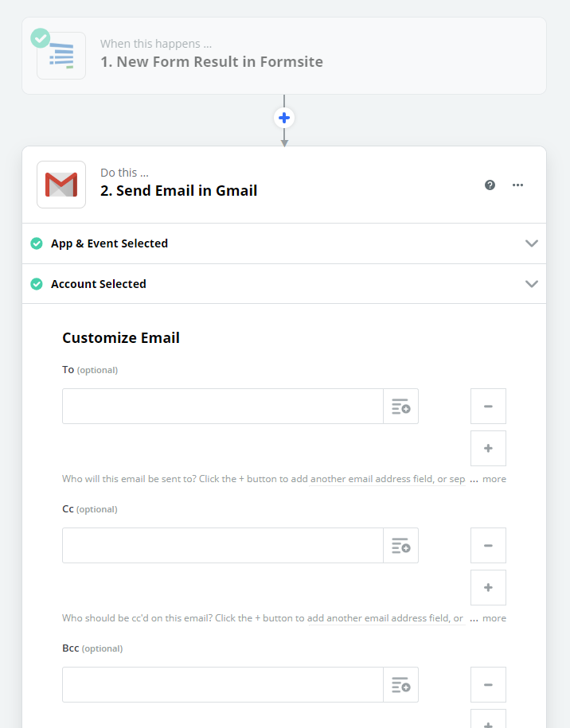
Task: Click the Customize Email heading
Action: point(121,338)
